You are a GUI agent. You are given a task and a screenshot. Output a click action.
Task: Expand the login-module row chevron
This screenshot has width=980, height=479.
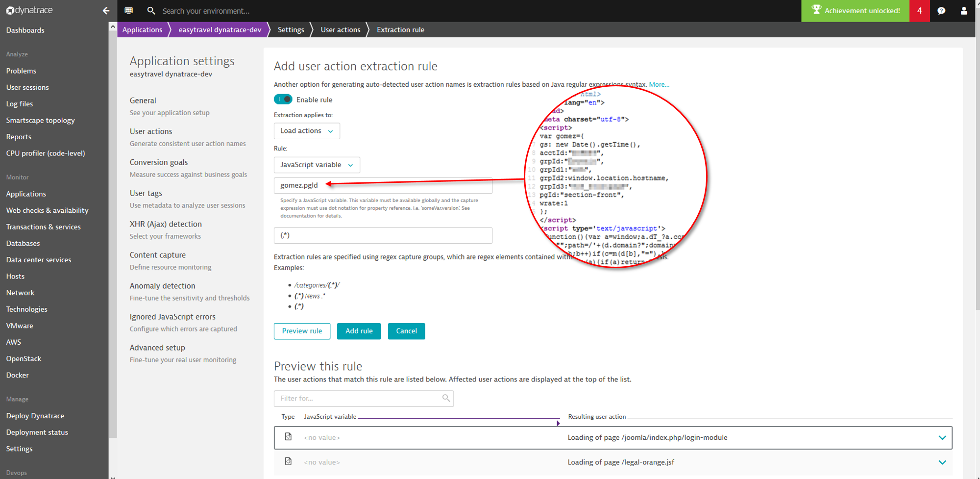tap(942, 438)
